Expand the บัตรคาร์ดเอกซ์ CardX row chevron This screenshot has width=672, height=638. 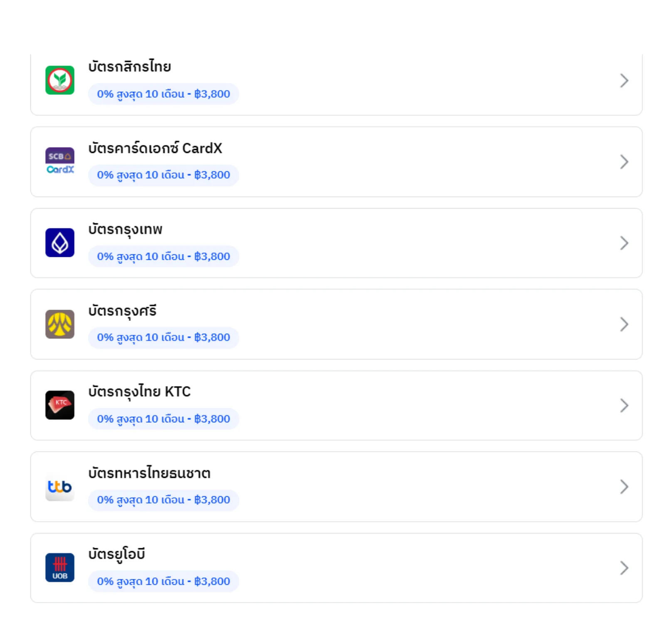pos(624,162)
